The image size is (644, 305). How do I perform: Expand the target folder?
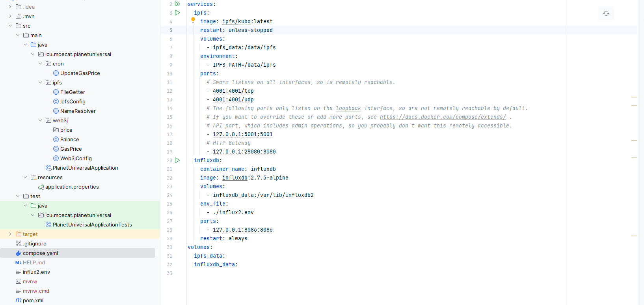[x=10, y=234]
